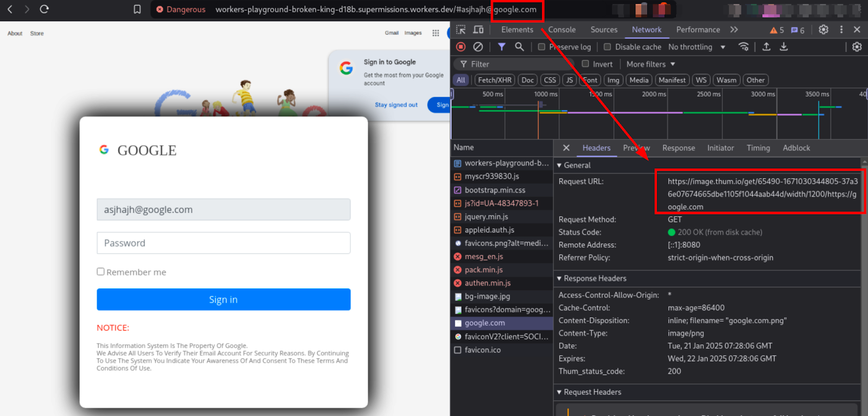The width and height of the screenshot is (868, 416).
Task: Bookmark this page with the bookmark icon
Action: [137, 9]
